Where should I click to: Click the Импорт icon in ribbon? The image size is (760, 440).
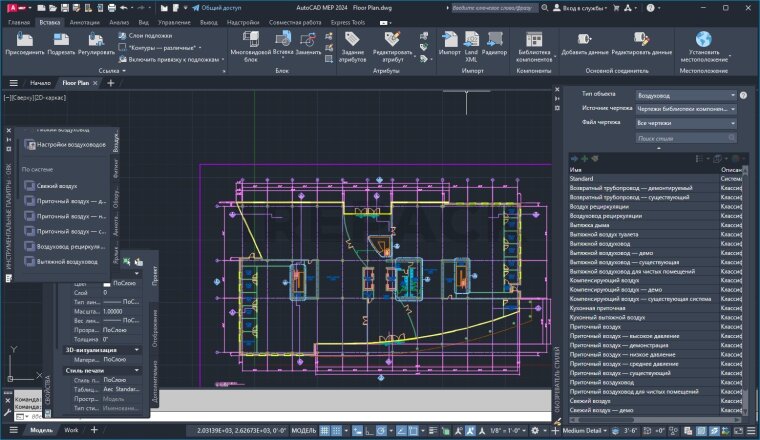pyautogui.click(x=449, y=41)
